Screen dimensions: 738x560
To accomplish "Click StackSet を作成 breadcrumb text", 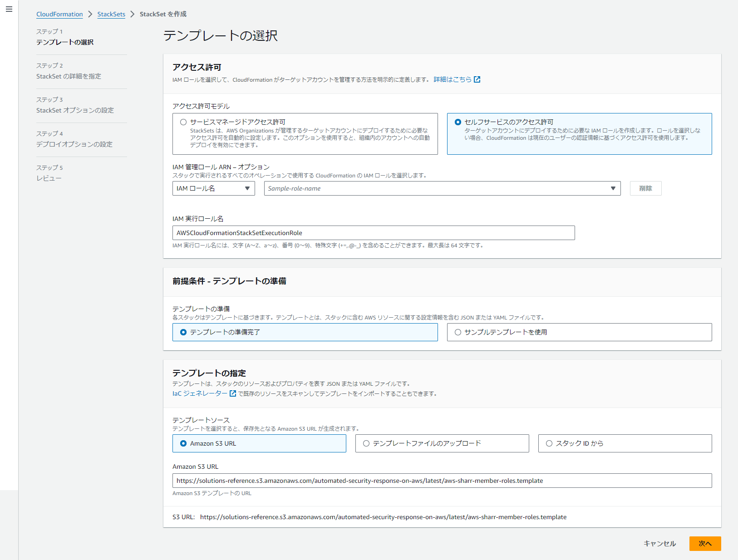I will coord(163,14).
